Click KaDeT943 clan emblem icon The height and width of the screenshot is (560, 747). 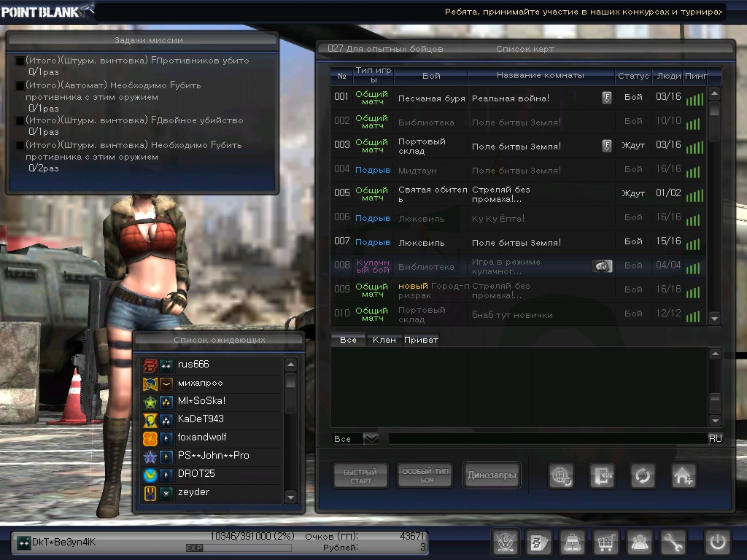150,420
